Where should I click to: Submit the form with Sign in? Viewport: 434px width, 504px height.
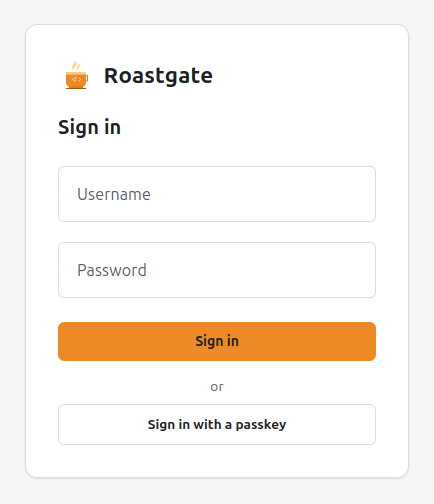pos(217,341)
